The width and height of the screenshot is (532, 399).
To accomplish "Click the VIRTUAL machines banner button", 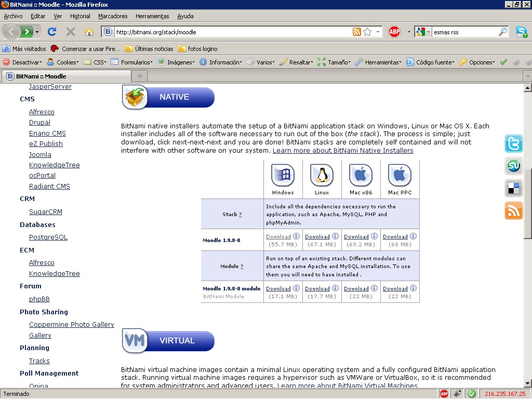I will (168, 340).
